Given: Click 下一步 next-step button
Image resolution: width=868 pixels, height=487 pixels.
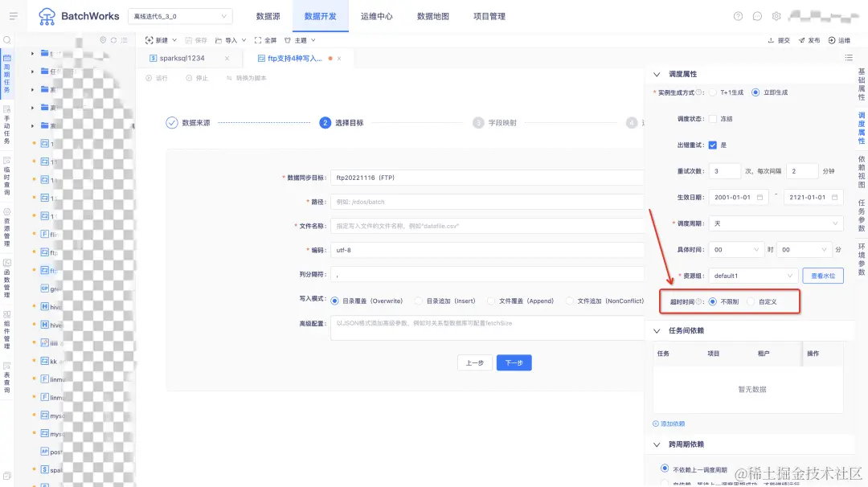Looking at the screenshot, I should click(514, 362).
